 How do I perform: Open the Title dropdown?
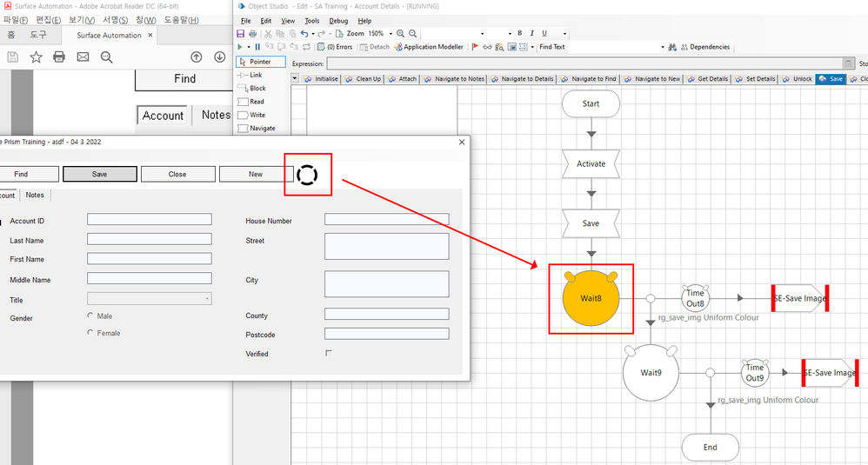point(207,299)
